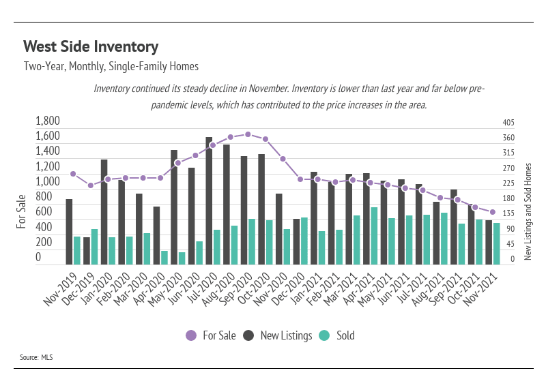Click the italic inventory decline commentary text
546x392 pixels.
tap(289, 96)
